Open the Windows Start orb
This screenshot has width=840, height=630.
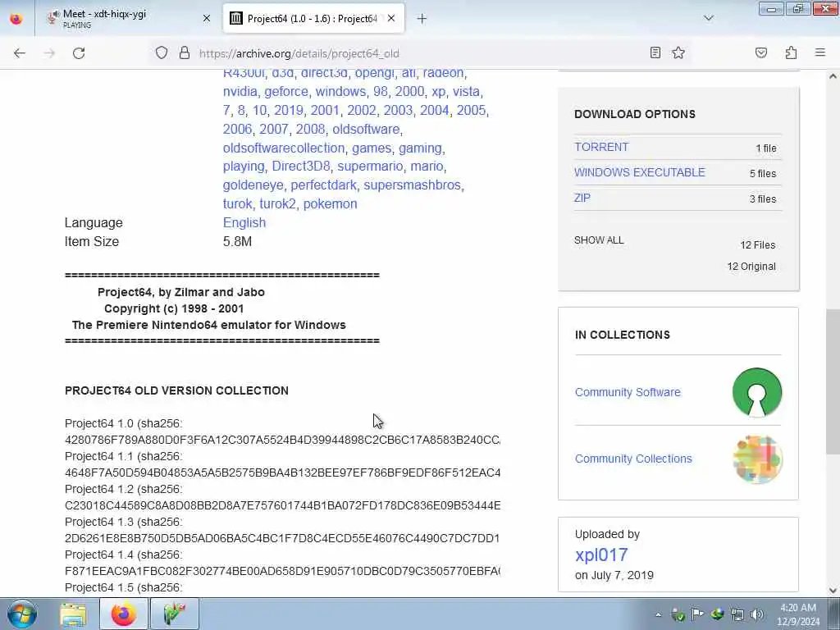(21, 614)
